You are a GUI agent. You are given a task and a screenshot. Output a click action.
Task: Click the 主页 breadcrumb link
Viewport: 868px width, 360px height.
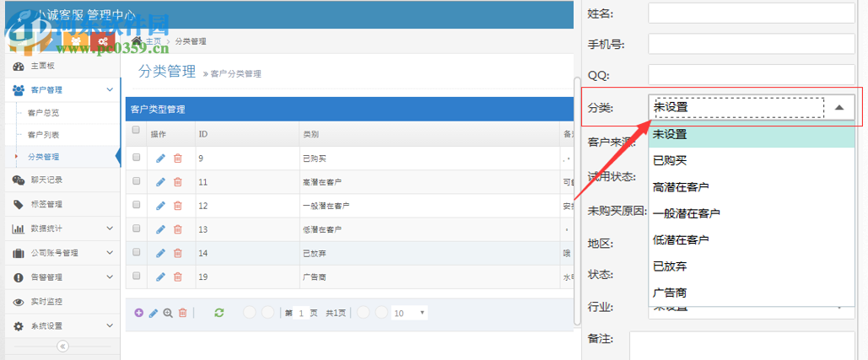click(x=154, y=41)
